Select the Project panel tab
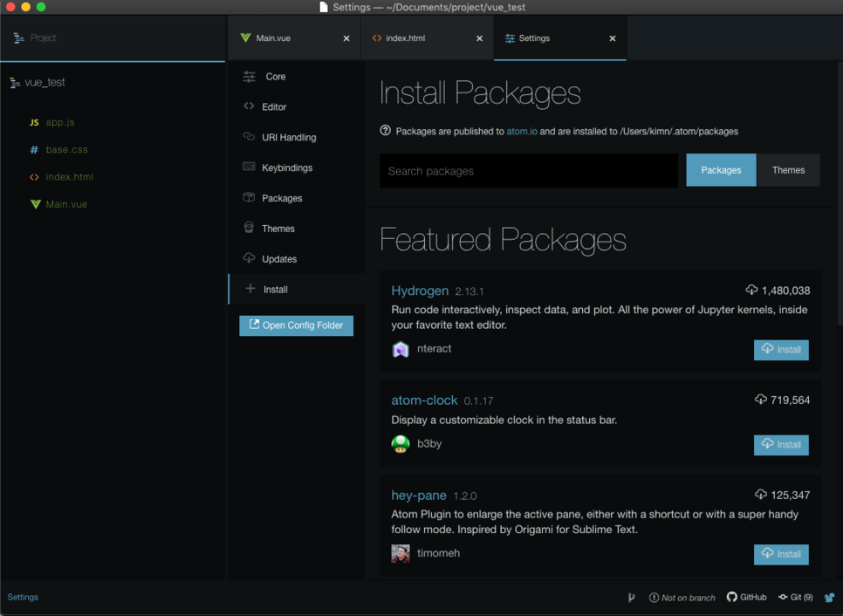This screenshot has height=616, width=843. (x=113, y=38)
